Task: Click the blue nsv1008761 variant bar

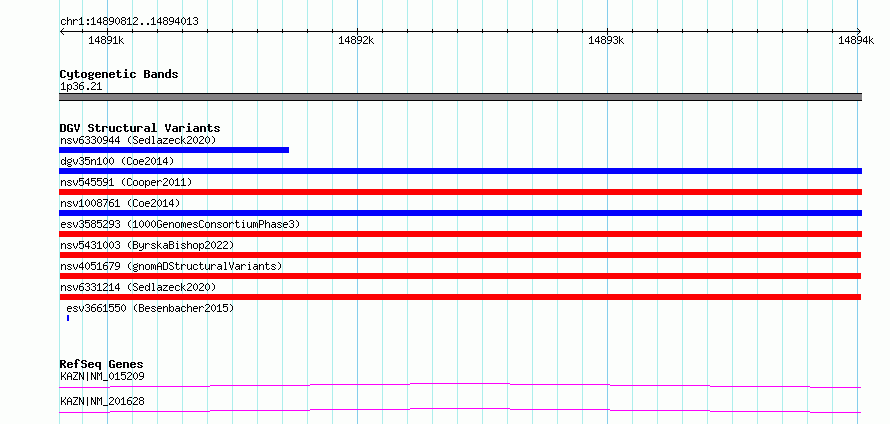Action: click(x=460, y=213)
